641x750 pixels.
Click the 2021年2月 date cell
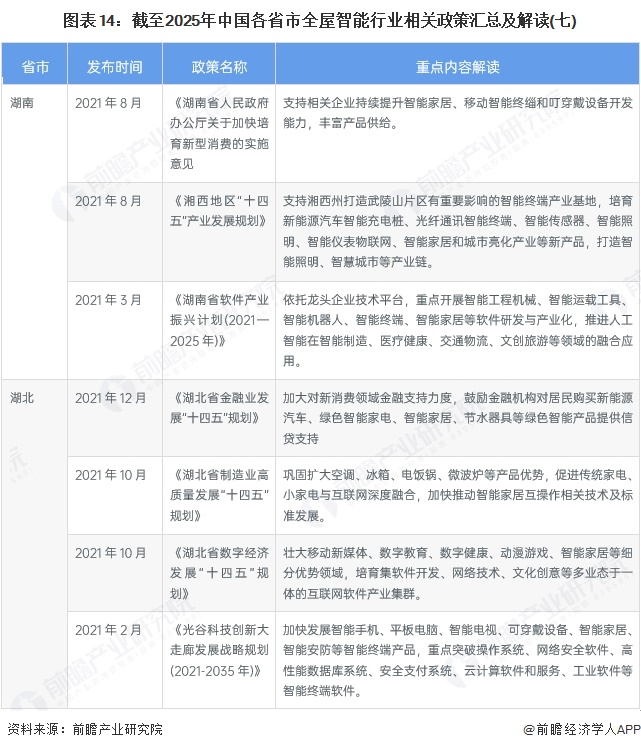[108, 629]
